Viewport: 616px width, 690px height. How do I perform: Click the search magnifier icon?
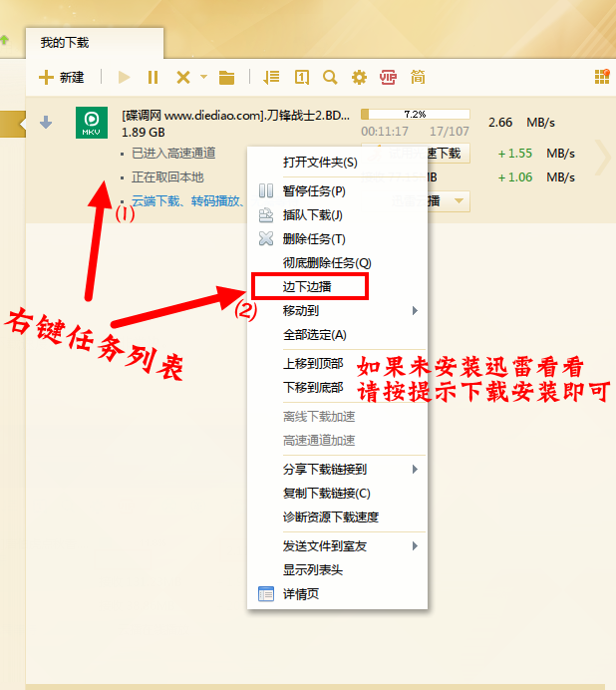(330, 77)
